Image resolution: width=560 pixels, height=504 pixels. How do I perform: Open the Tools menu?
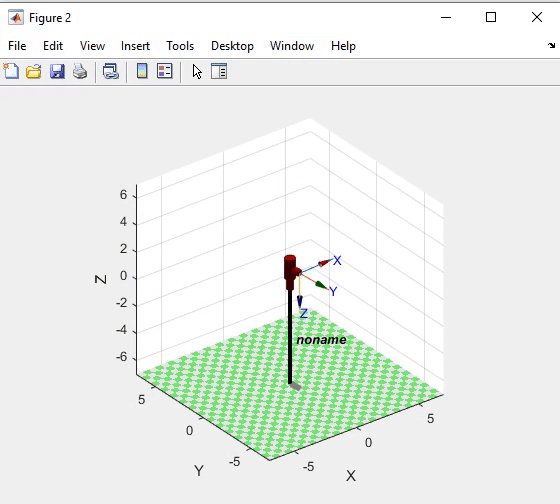pyautogui.click(x=180, y=46)
